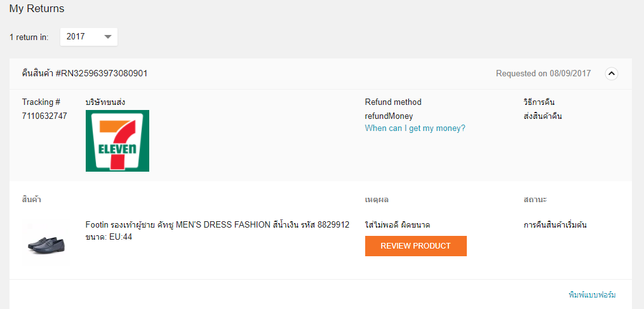The height and width of the screenshot is (309, 644).
Task: Open the 2017 year dropdown
Action: tap(89, 37)
